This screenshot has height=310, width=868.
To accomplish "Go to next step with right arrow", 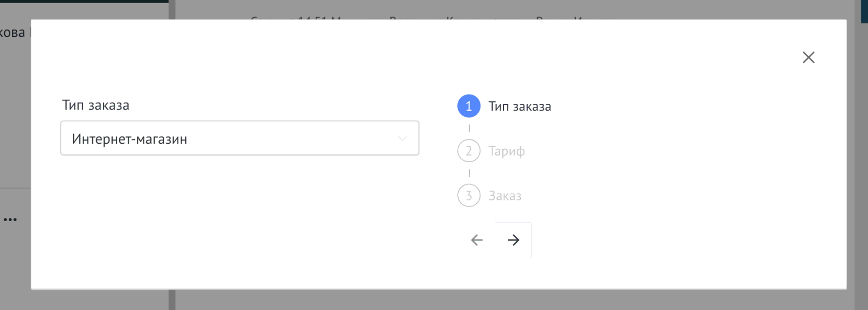I will pos(513,240).
